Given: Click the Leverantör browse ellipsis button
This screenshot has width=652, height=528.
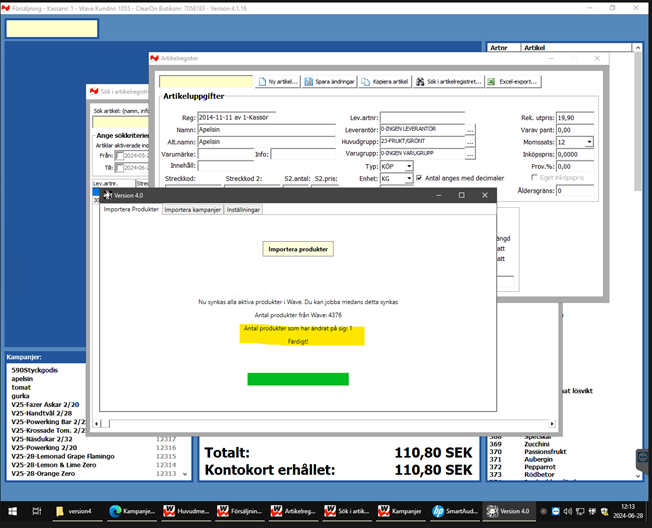Looking at the screenshot, I should (x=470, y=130).
